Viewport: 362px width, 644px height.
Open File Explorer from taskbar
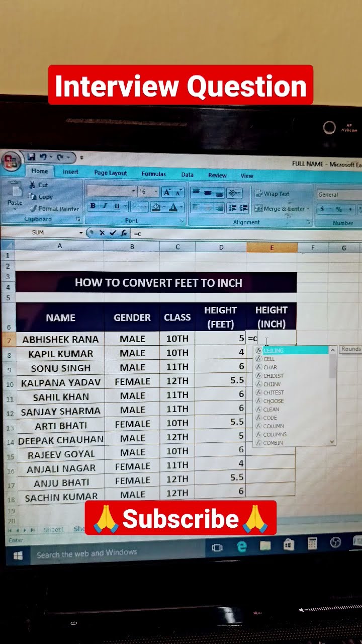[x=265, y=545]
